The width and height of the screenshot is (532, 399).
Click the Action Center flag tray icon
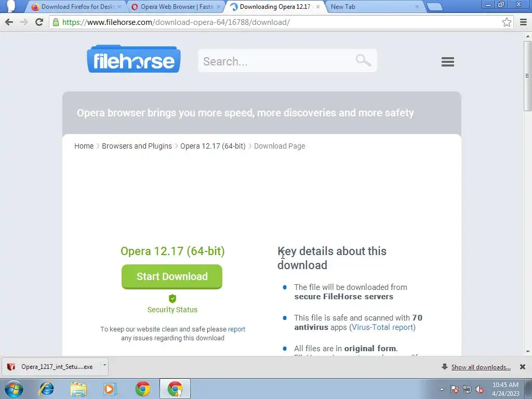click(455, 390)
